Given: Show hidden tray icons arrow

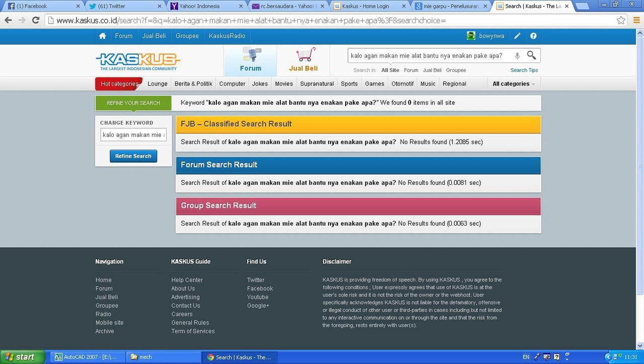Looking at the screenshot, I should 608,357.
